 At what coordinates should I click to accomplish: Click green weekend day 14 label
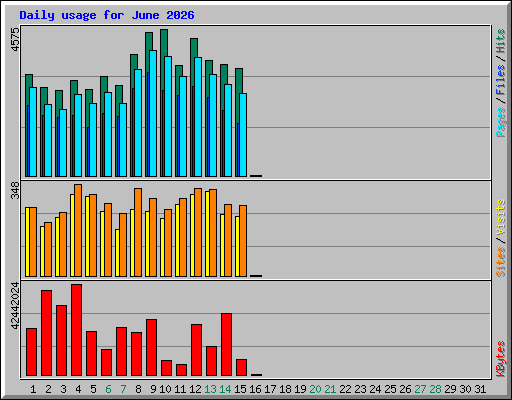click(225, 389)
